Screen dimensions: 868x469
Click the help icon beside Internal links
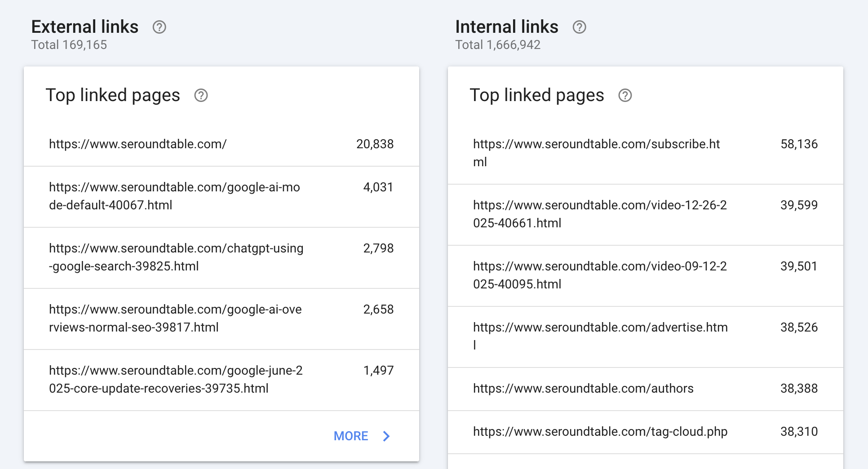click(x=579, y=27)
